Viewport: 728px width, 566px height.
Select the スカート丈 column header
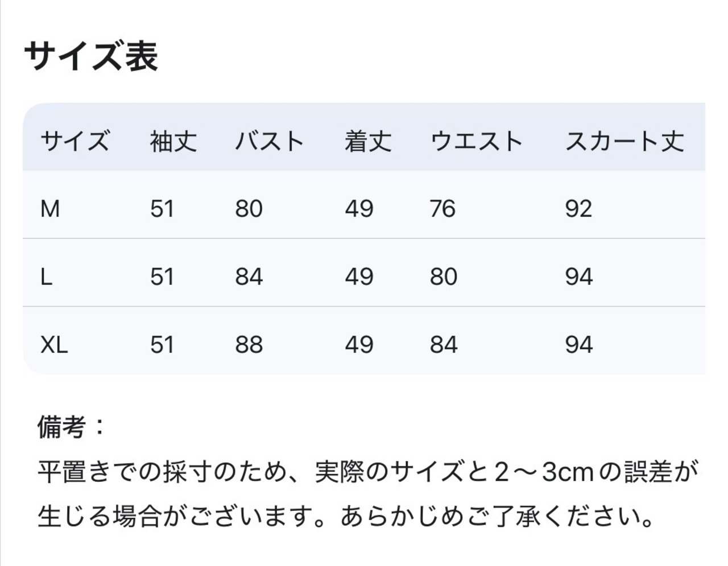point(624,141)
